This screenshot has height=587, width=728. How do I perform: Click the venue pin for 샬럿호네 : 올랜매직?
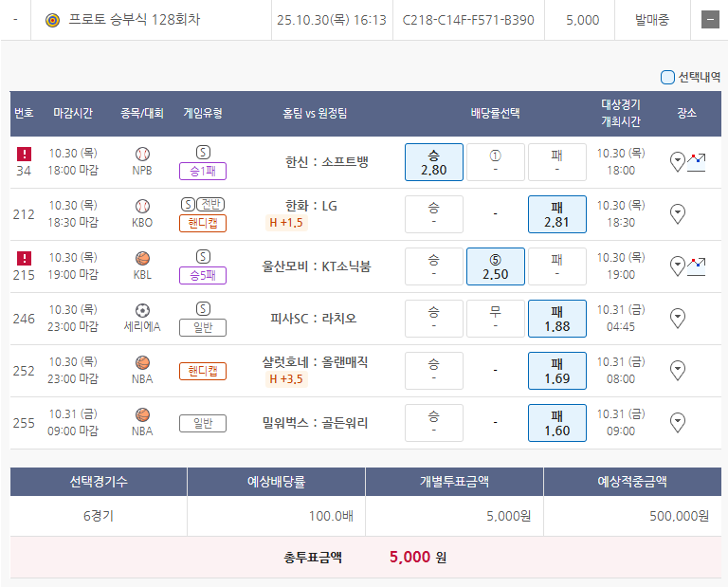point(678,370)
